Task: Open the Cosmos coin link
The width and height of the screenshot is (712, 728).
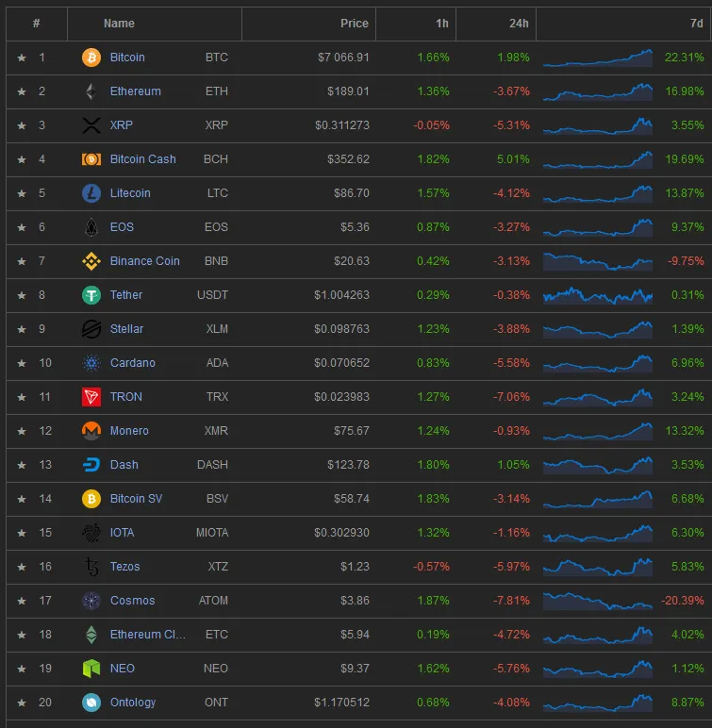Action: point(132,601)
